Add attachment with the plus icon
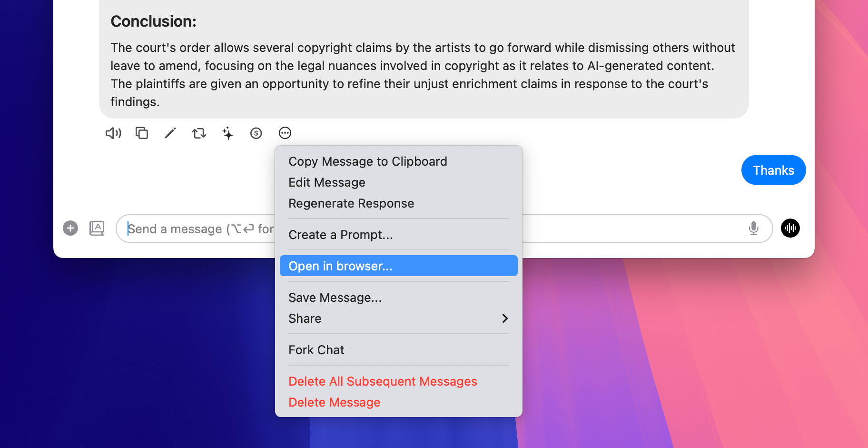This screenshot has height=448, width=868. tap(70, 228)
